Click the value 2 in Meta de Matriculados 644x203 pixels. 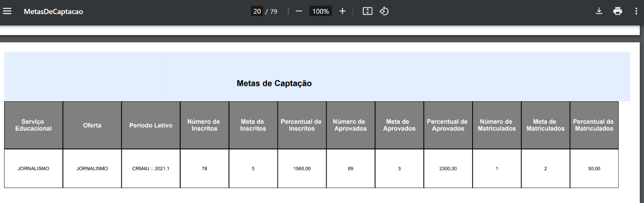[545, 168]
